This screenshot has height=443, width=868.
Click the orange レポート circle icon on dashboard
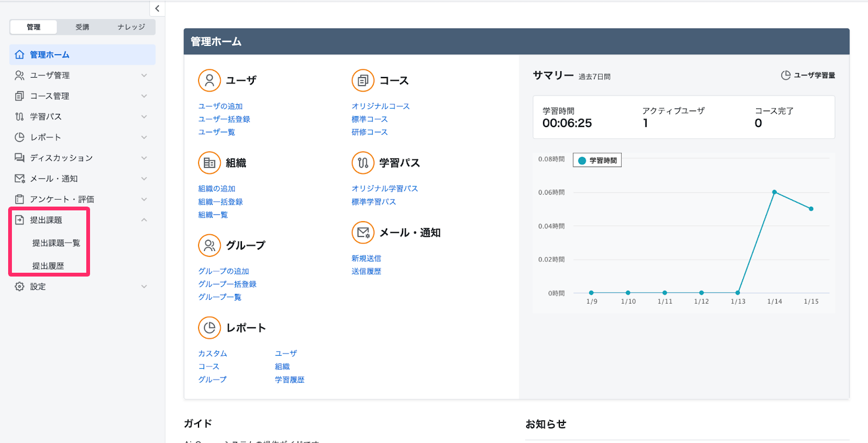click(x=209, y=328)
